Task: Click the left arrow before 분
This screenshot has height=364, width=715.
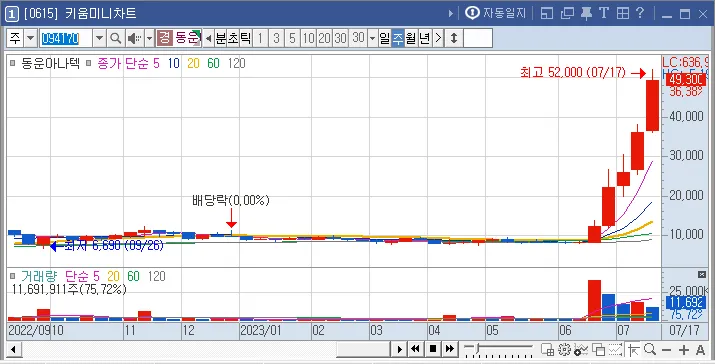Action: [x=208, y=38]
